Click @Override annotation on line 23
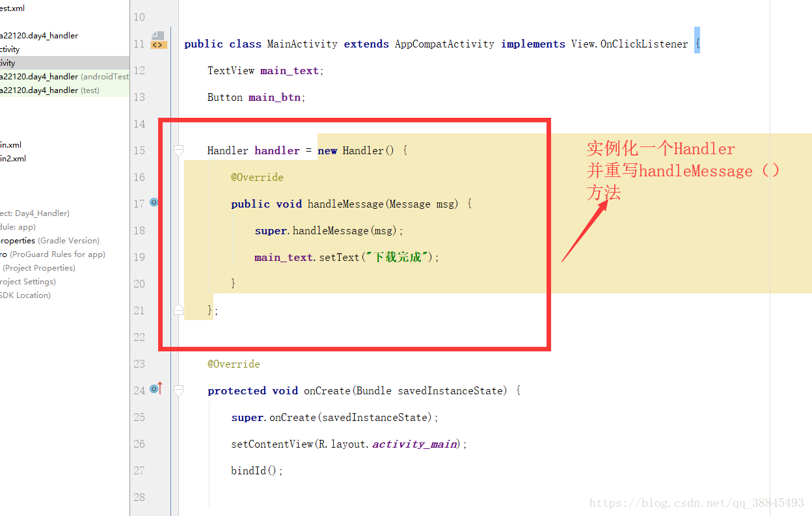The image size is (812, 516). [234, 364]
